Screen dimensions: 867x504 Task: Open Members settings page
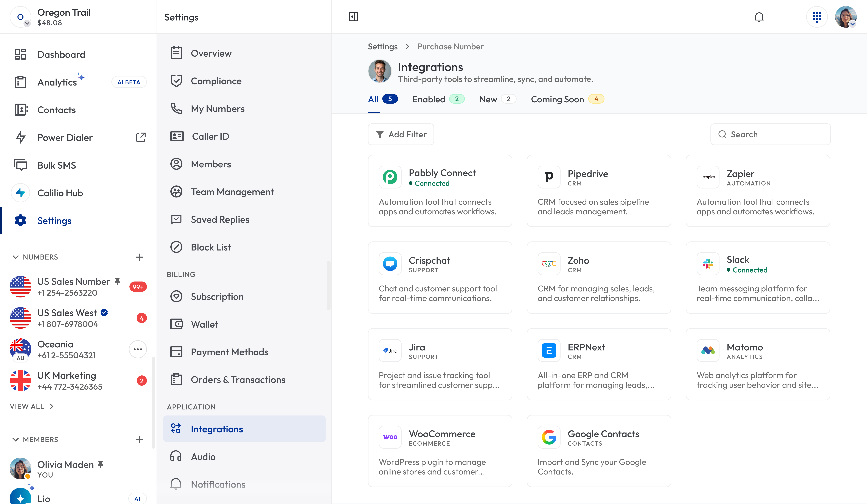[x=244, y=164]
